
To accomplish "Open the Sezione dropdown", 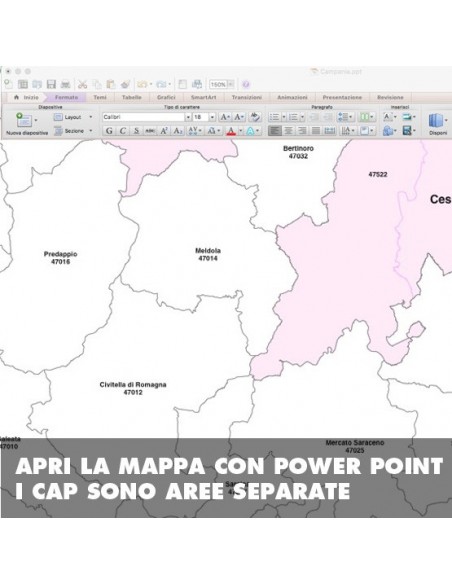I will pyautogui.click(x=90, y=131).
